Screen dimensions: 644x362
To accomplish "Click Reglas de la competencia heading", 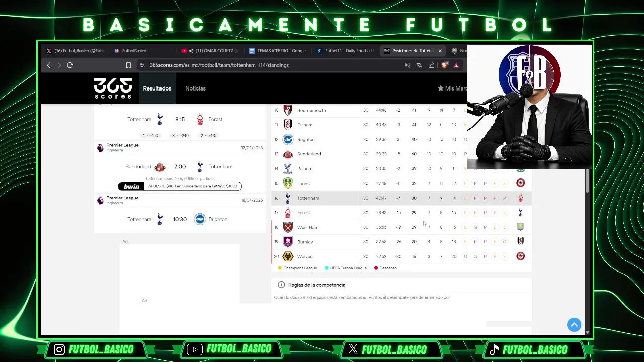I will [x=316, y=285].
